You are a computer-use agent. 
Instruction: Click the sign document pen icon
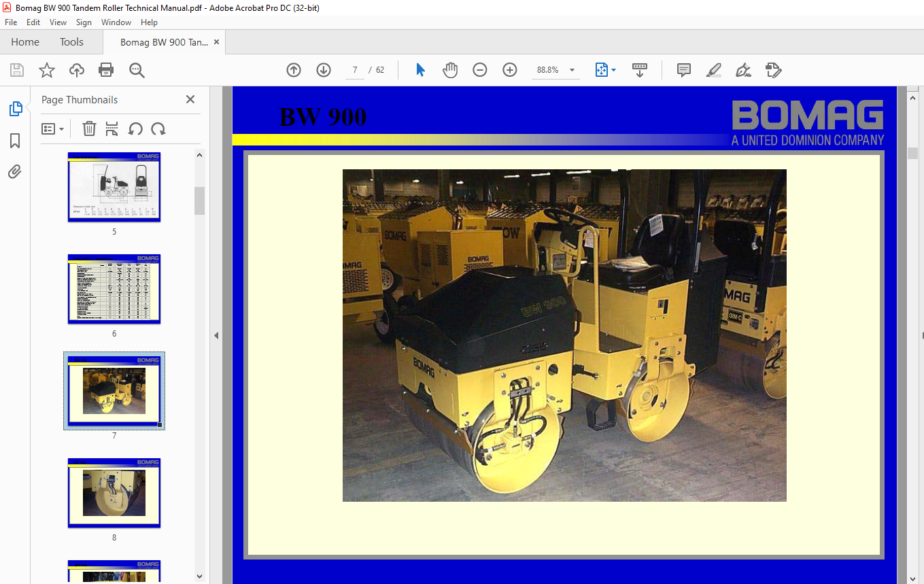click(743, 70)
